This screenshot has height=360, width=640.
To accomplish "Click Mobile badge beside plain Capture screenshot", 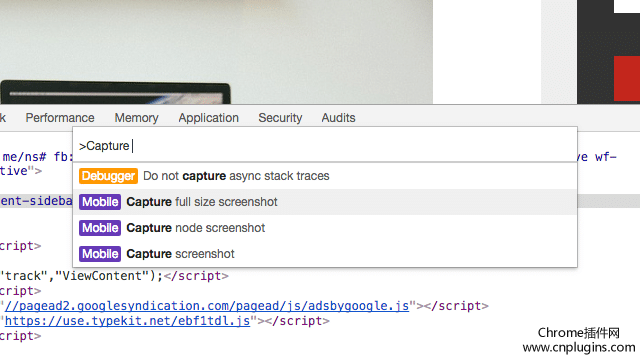I will [x=100, y=254].
